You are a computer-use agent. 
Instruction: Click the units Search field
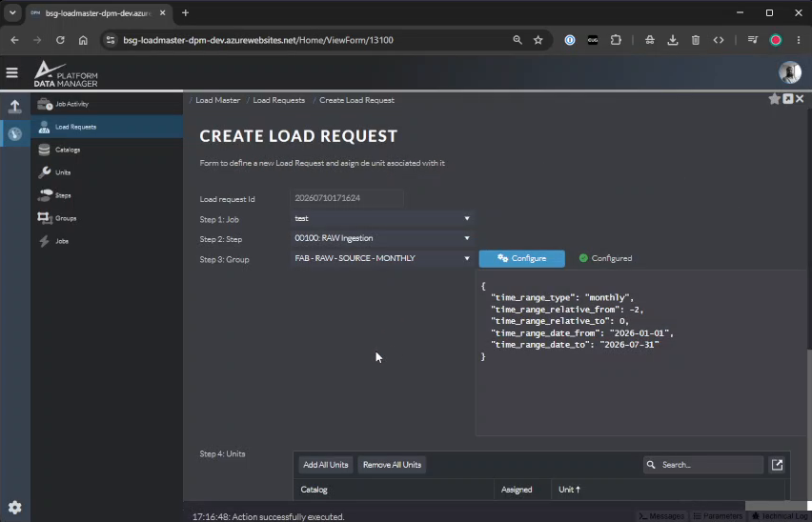[x=702, y=465]
